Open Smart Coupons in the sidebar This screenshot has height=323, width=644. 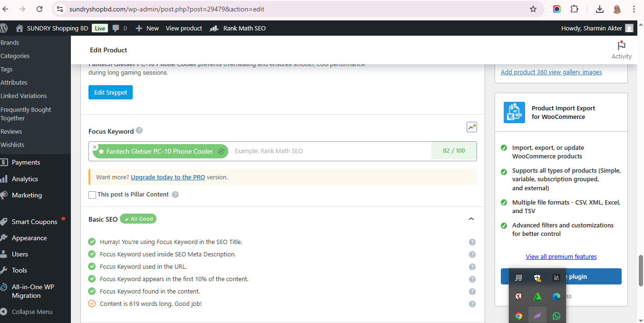[x=34, y=222]
